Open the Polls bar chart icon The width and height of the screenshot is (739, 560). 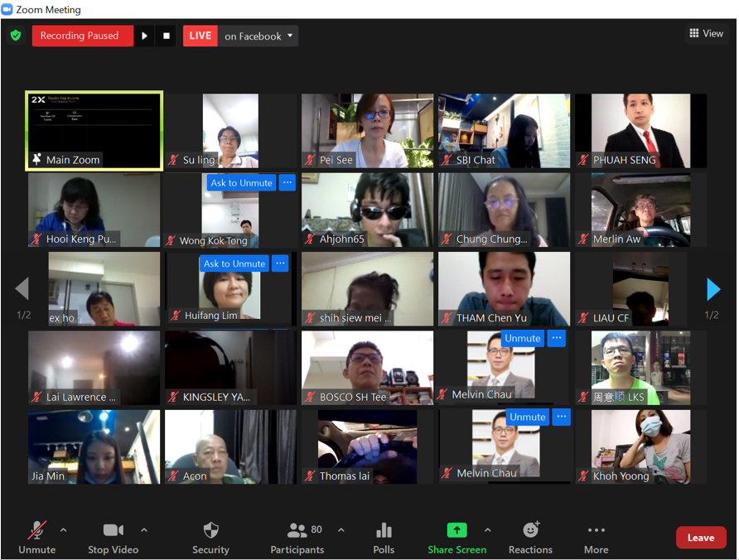[x=384, y=530]
